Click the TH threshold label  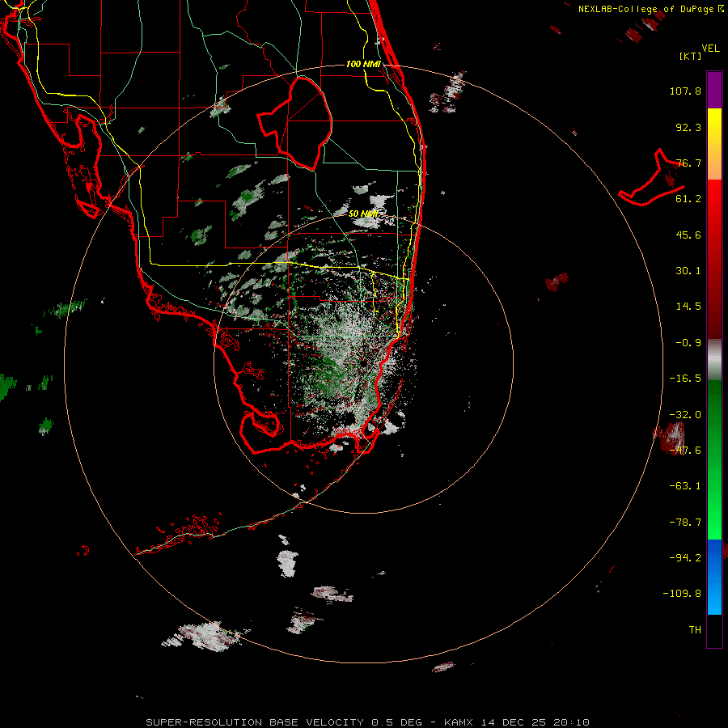click(695, 630)
